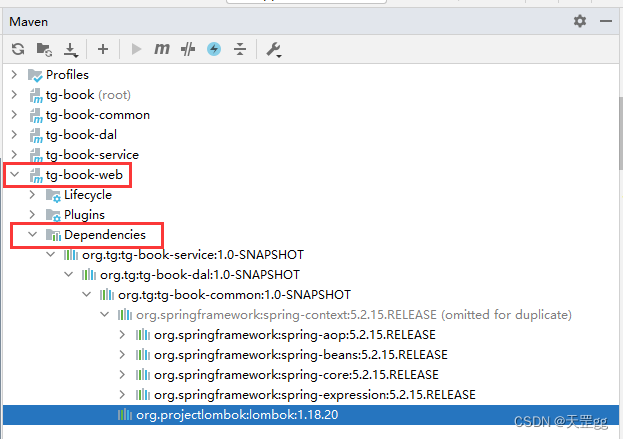Click tg-book-dal module icon
This screenshot has height=439, width=623.
36,135
